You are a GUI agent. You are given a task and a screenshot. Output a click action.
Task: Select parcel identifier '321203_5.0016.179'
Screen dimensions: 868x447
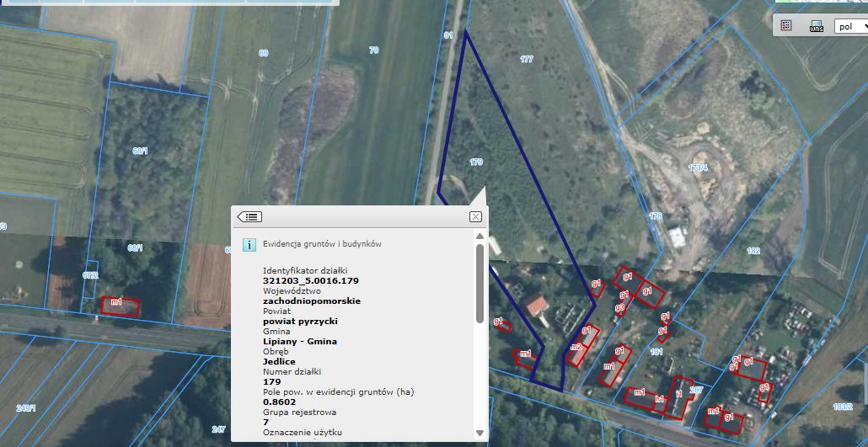click(x=311, y=281)
